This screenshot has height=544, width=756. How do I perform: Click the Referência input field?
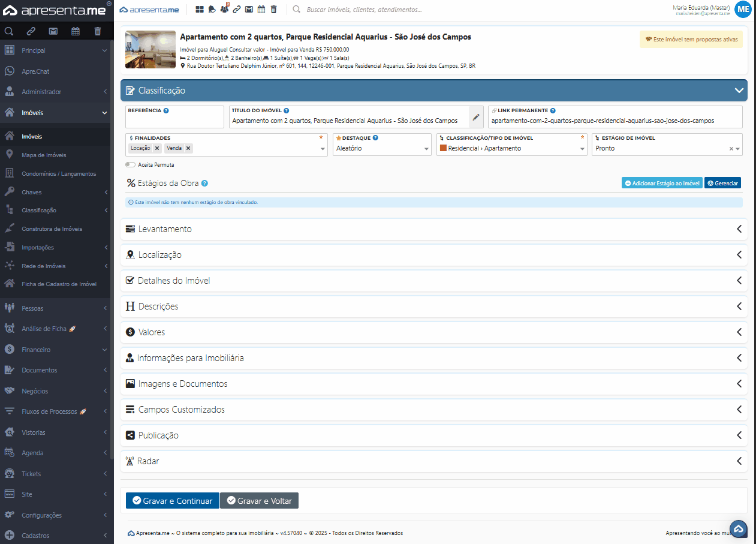click(174, 121)
